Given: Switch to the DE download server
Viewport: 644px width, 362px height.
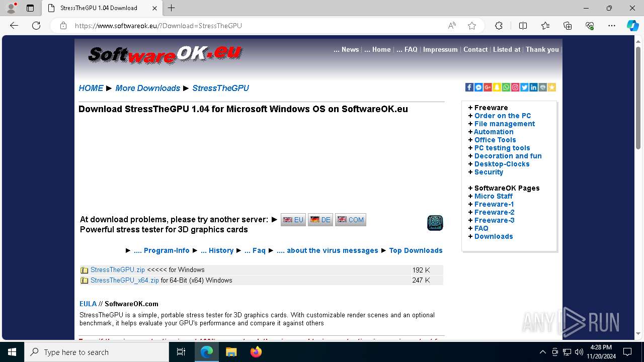Looking at the screenshot, I should tap(320, 220).
